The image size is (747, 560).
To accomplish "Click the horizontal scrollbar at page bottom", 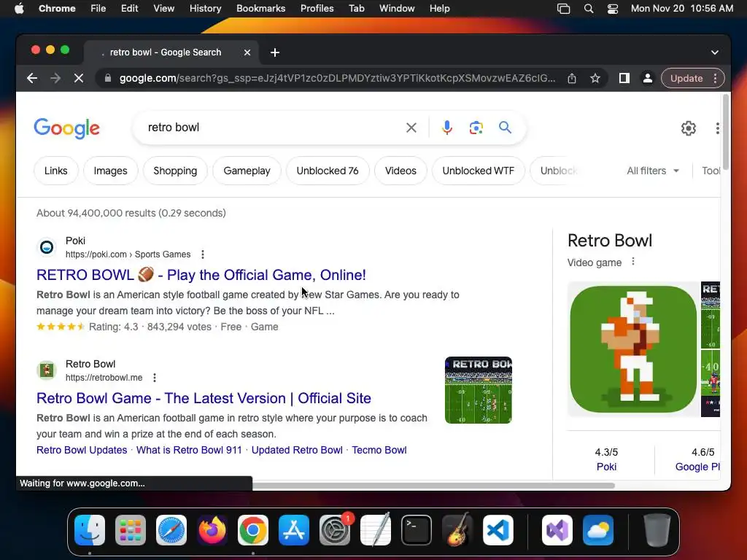I will (x=433, y=486).
